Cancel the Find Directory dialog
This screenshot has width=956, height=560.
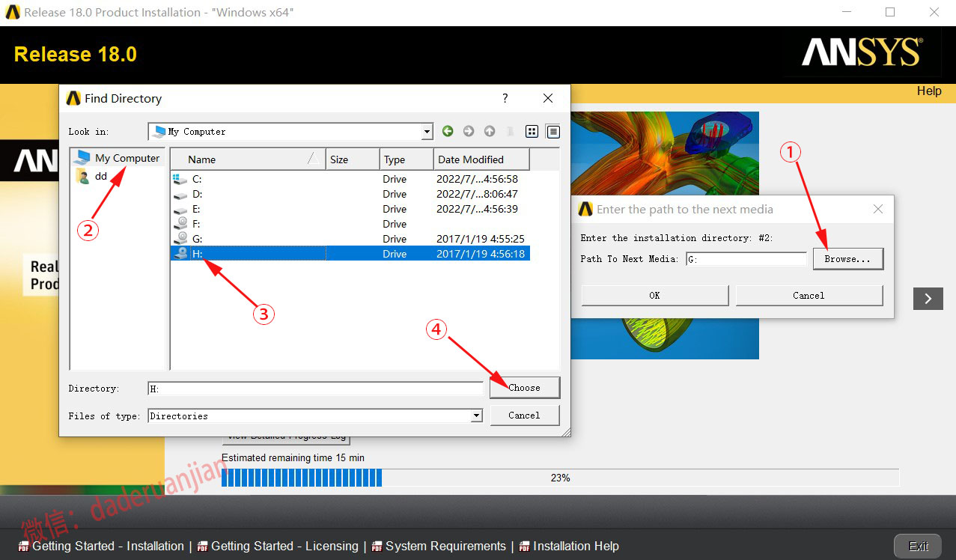coord(525,416)
